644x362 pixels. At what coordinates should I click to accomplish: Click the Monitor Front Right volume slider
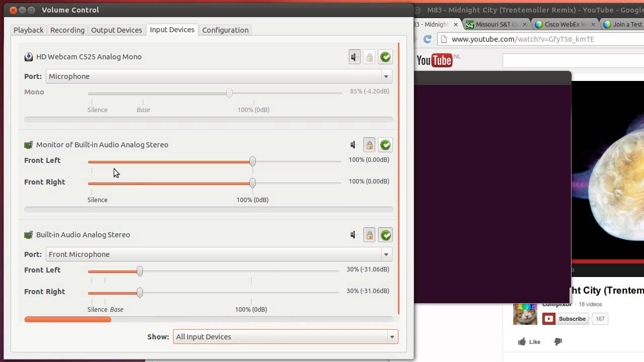pos(215,183)
